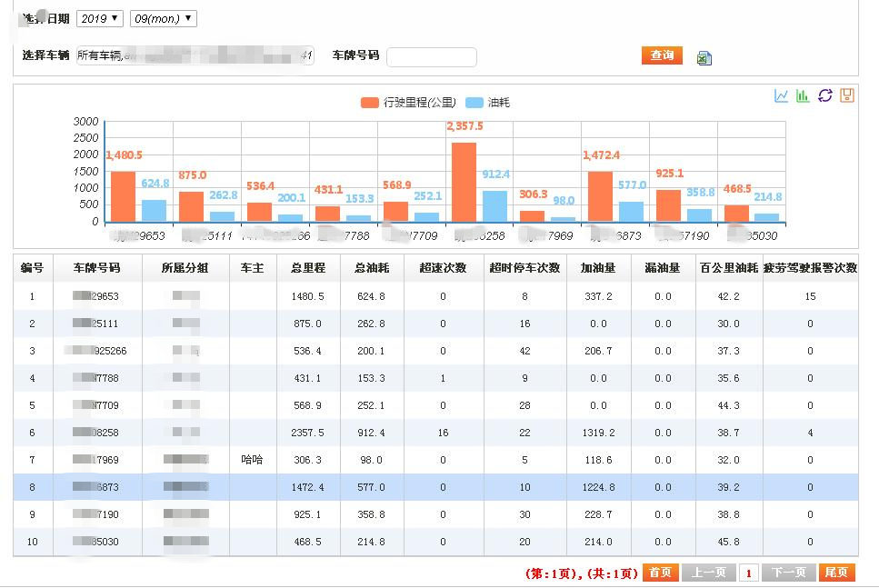Viewport: 879px width, 588px height.
Task: Click owner name 哈哈 in row 7
Action: [x=252, y=460]
